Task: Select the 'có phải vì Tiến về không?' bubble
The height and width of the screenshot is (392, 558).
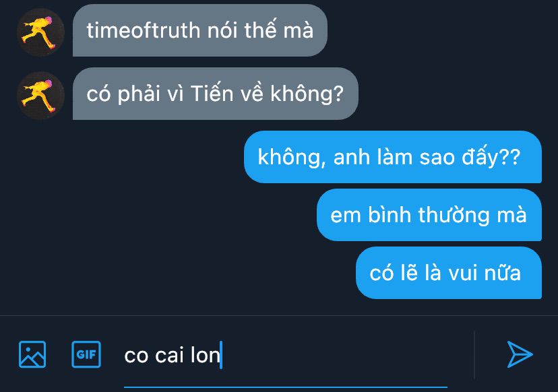Action: [x=215, y=94]
